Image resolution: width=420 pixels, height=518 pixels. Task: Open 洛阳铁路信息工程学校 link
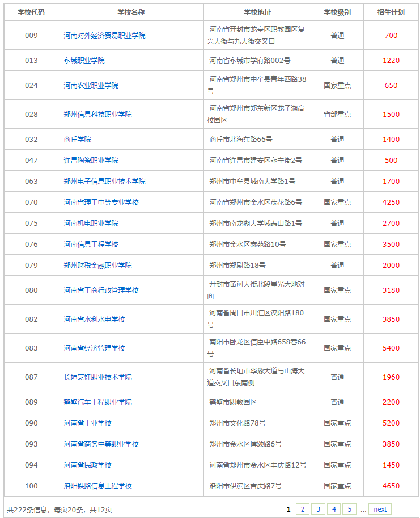pos(97,486)
